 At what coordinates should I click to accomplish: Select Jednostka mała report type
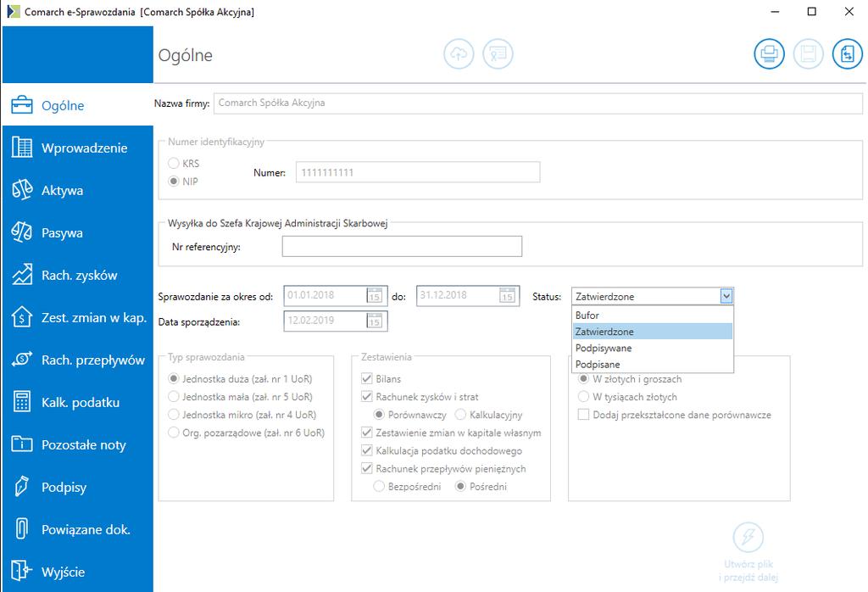pyautogui.click(x=174, y=397)
